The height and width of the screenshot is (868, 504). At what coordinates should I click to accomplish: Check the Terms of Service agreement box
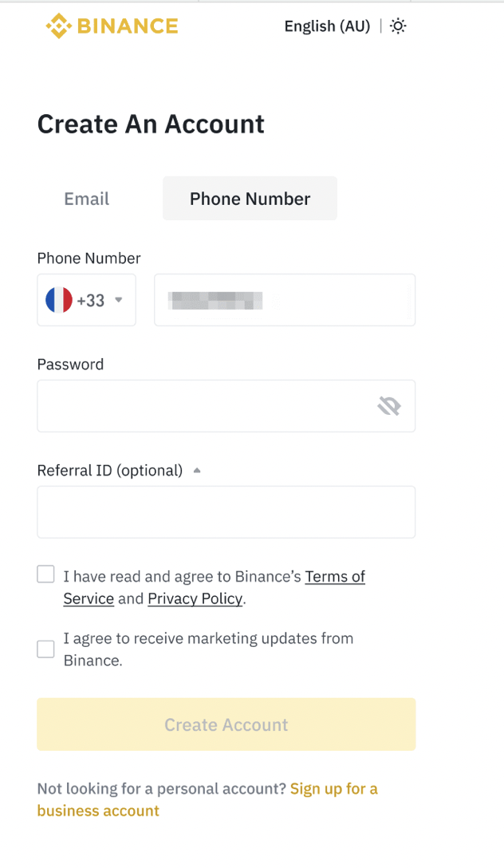(x=46, y=574)
